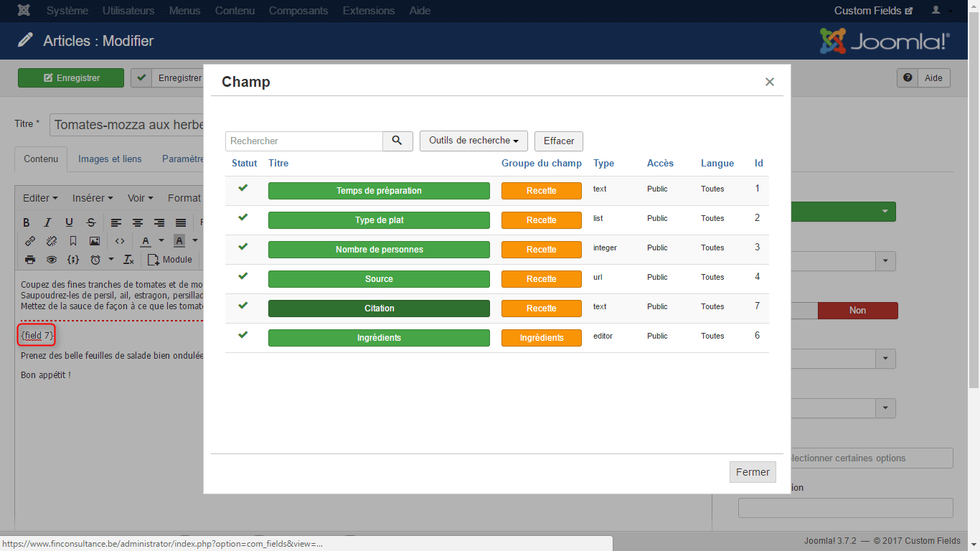Open the text color dropdown arrow
980x551 pixels.
tap(161, 241)
